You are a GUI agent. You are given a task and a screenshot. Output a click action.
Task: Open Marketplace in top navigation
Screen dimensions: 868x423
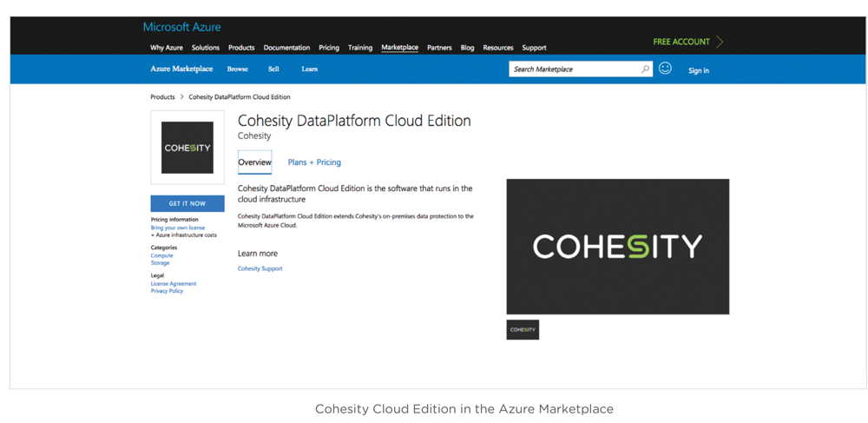(x=399, y=48)
